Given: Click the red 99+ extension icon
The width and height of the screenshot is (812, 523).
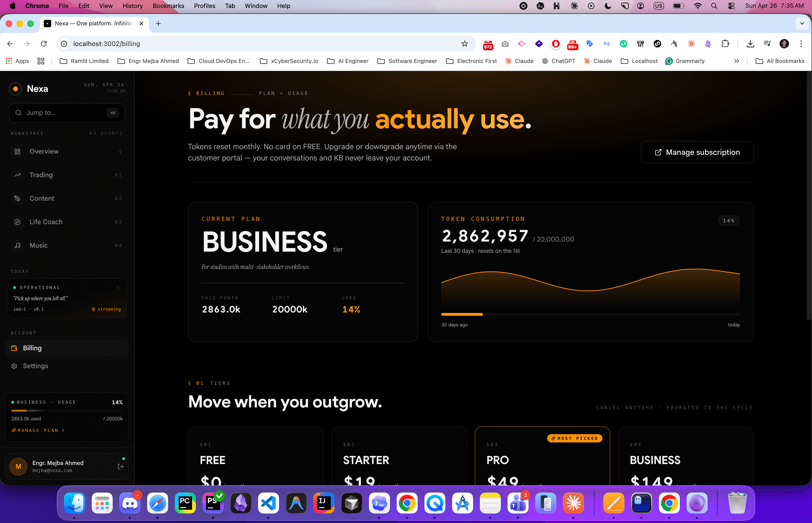Looking at the screenshot, I should (x=573, y=44).
